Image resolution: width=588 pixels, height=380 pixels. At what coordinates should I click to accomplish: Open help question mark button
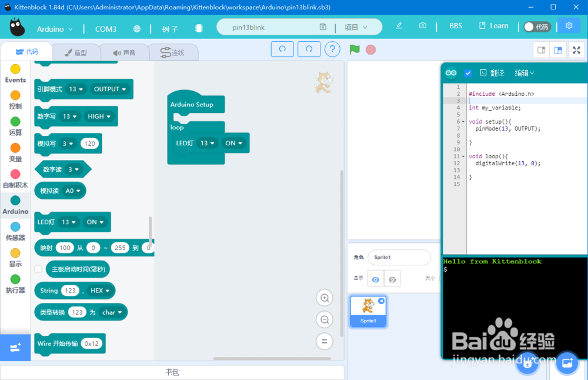(332, 49)
